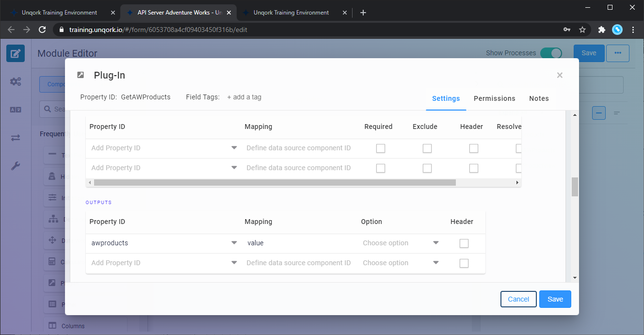The image size is (644, 335).
Task: Toggle the Show Processes switch
Action: (x=551, y=53)
